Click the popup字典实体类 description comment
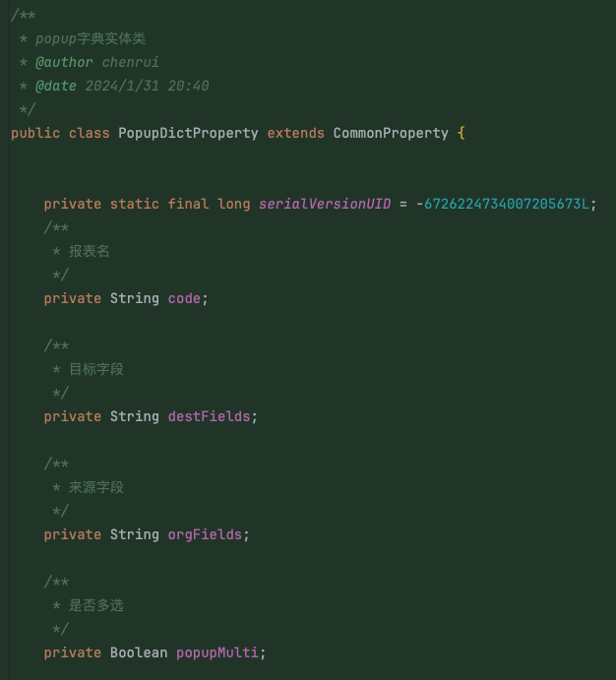 pos(91,38)
